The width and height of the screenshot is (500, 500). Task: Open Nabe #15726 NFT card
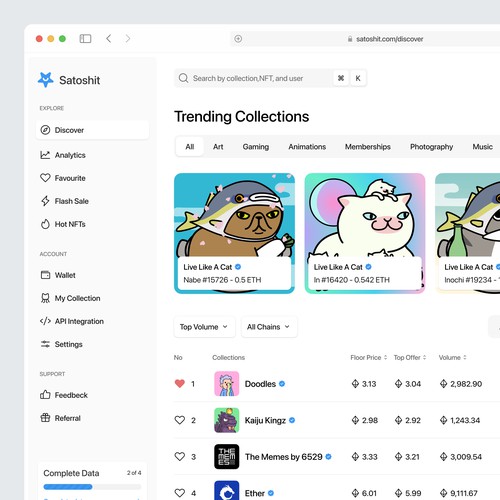[x=234, y=233]
